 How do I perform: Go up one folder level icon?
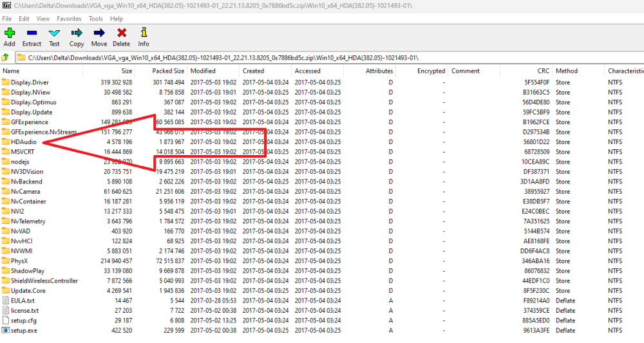[6, 57]
